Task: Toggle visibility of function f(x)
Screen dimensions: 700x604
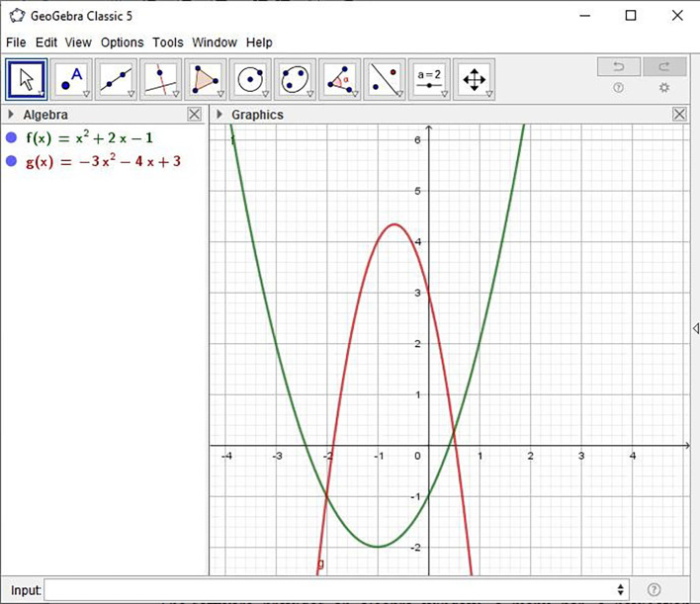Action: click(11, 138)
